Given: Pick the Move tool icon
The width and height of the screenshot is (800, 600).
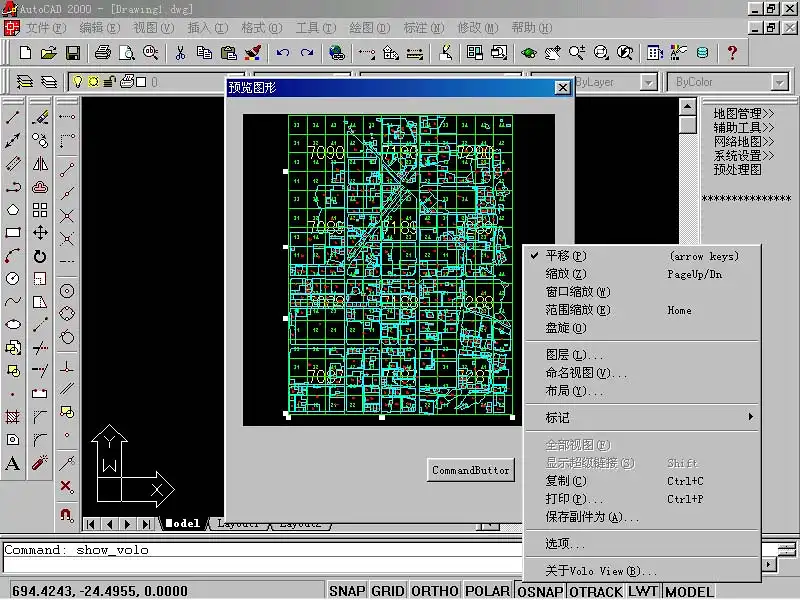Looking at the screenshot, I should click(x=40, y=232).
